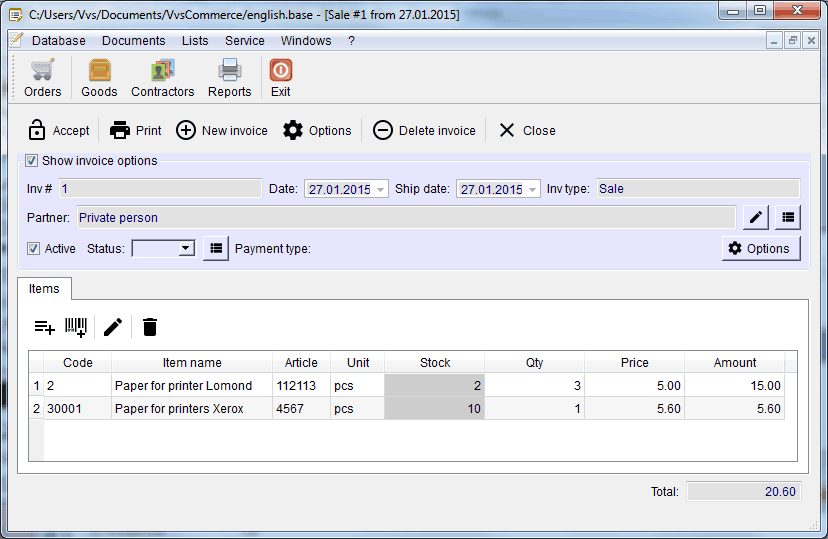Open partner list icon next to pencil
The height and width of the screenshot is (539, 828).
coord(788,217)
